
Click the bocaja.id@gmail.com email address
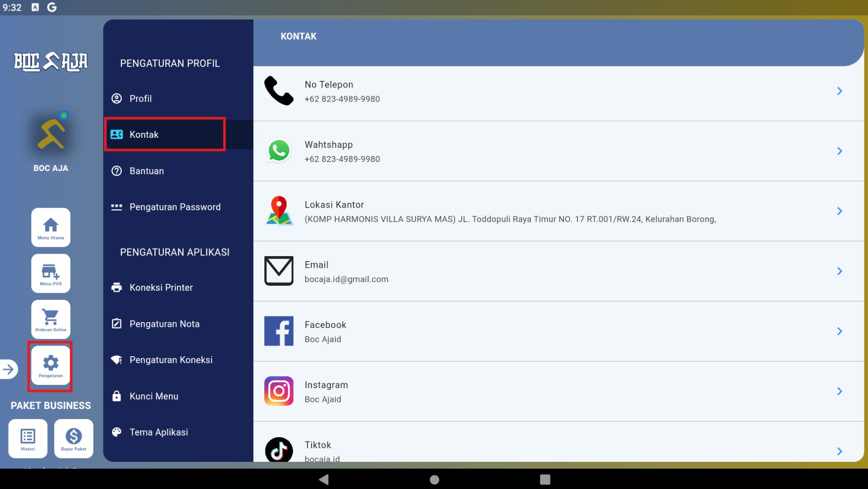point(346,279)
